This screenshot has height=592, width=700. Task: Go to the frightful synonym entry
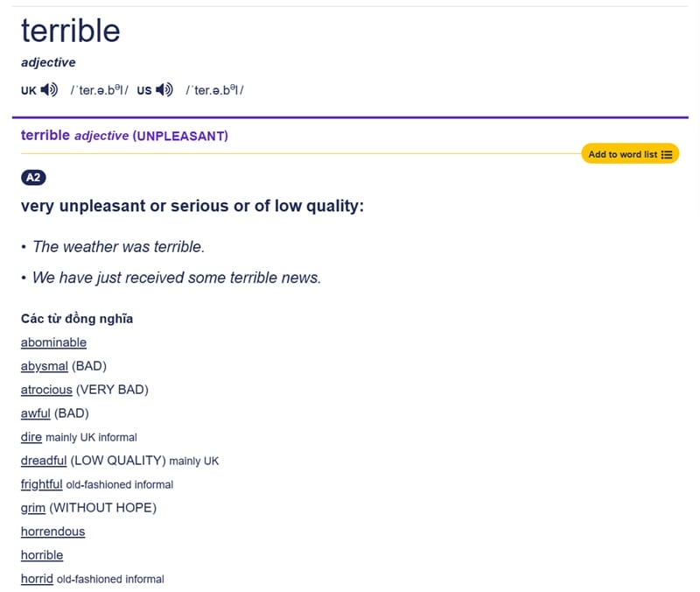(41, 484)
